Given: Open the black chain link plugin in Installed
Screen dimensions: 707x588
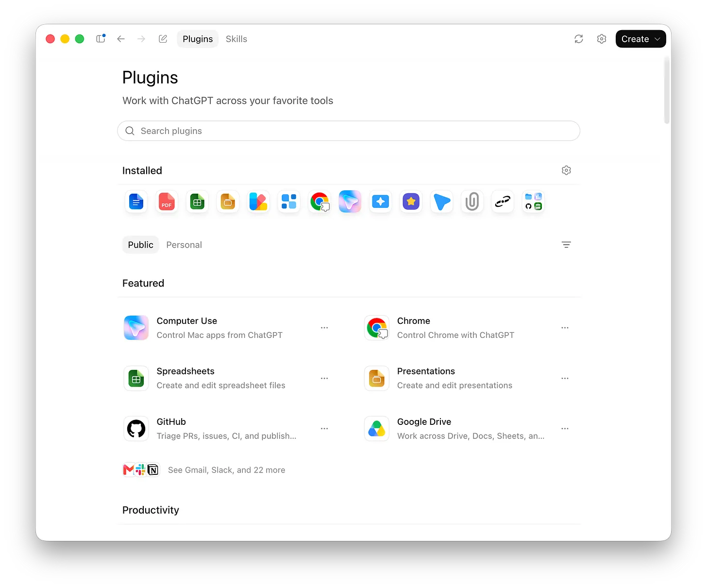Looking at the screenshot, I should (x=503, y=202).
